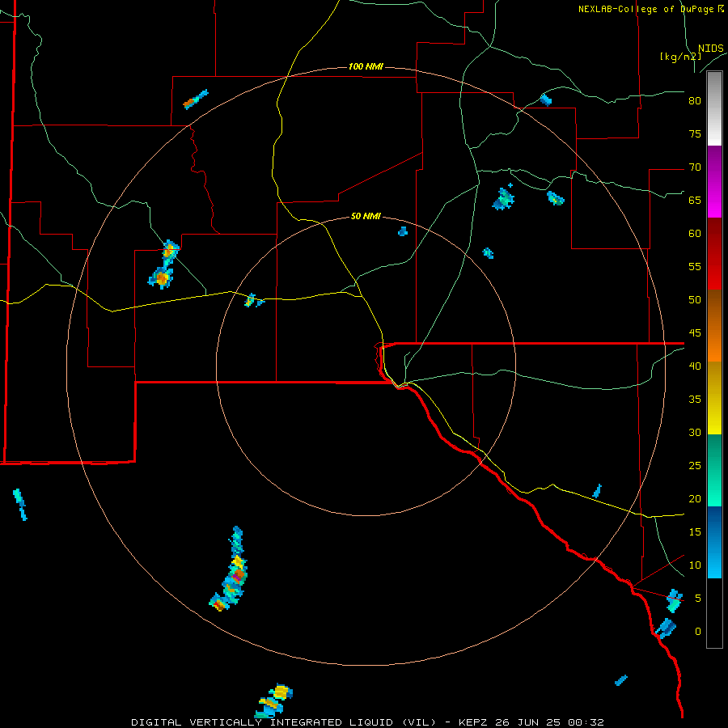Click the [kg/m2] units label
Image resolution: width=728 pixels, height=728 pixels.
680,57
